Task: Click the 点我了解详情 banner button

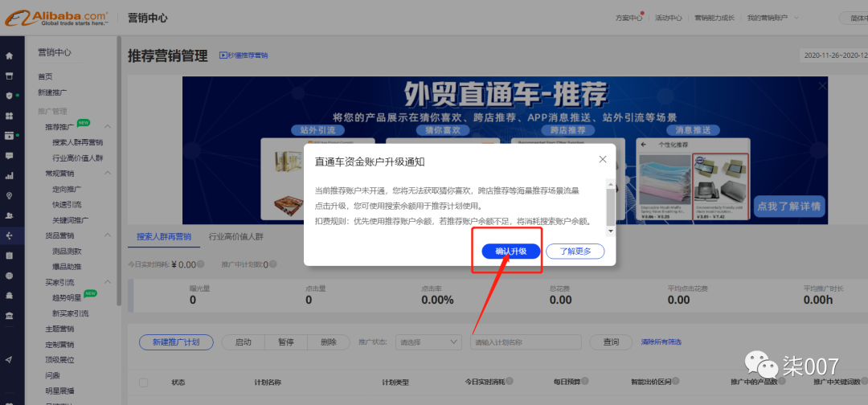Action: click(790, 207)
